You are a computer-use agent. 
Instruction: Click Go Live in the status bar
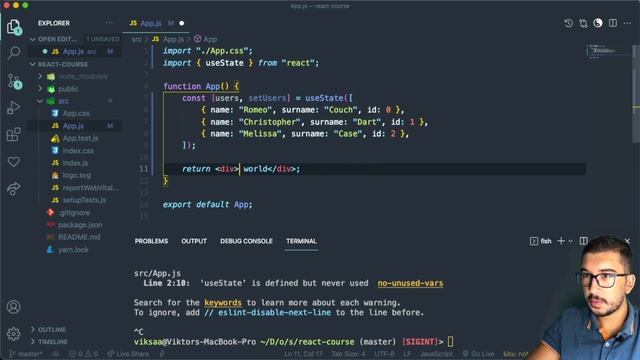click(x=478, y=354)
